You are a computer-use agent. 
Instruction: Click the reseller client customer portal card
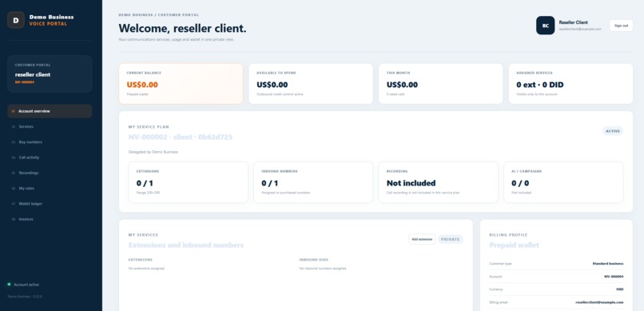point(50,74)
